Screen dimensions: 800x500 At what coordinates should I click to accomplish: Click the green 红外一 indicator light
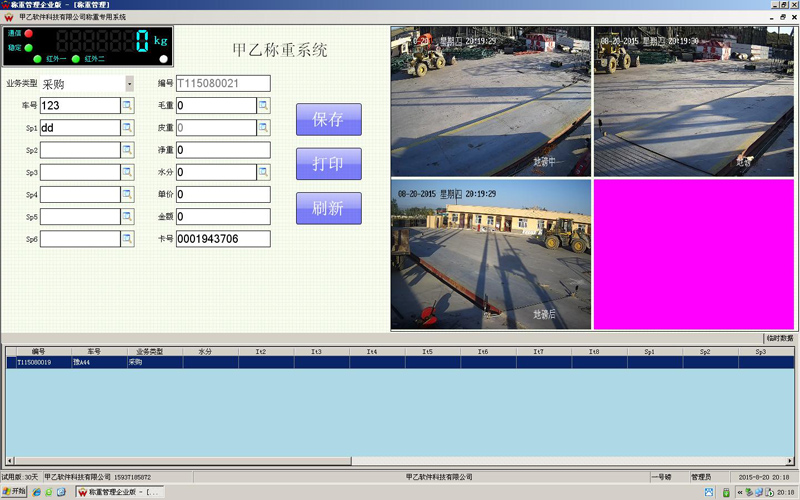pos(38,59)
